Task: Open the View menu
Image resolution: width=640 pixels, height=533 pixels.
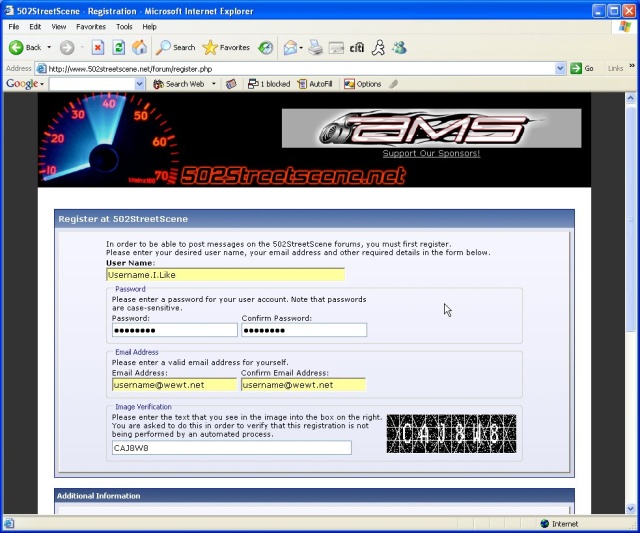Action: coord(58,27)
